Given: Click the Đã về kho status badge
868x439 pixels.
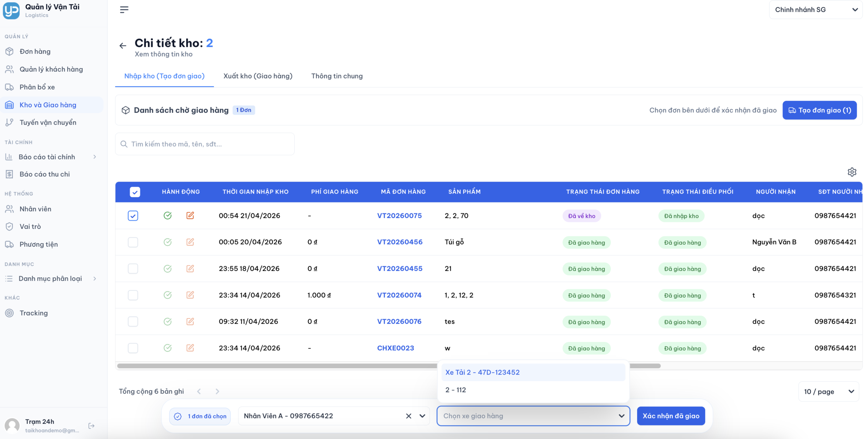Looking at the screenshot, I should tap(581, 216).
